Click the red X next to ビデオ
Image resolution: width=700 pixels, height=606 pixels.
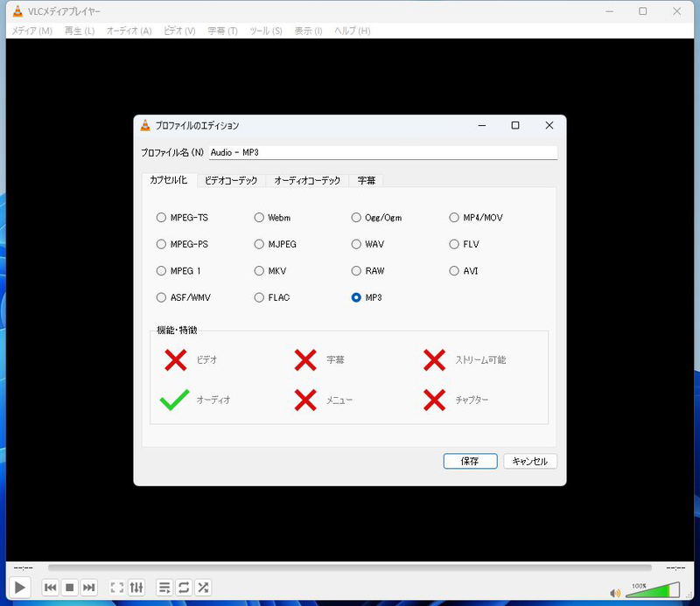[x=176, y=360]
